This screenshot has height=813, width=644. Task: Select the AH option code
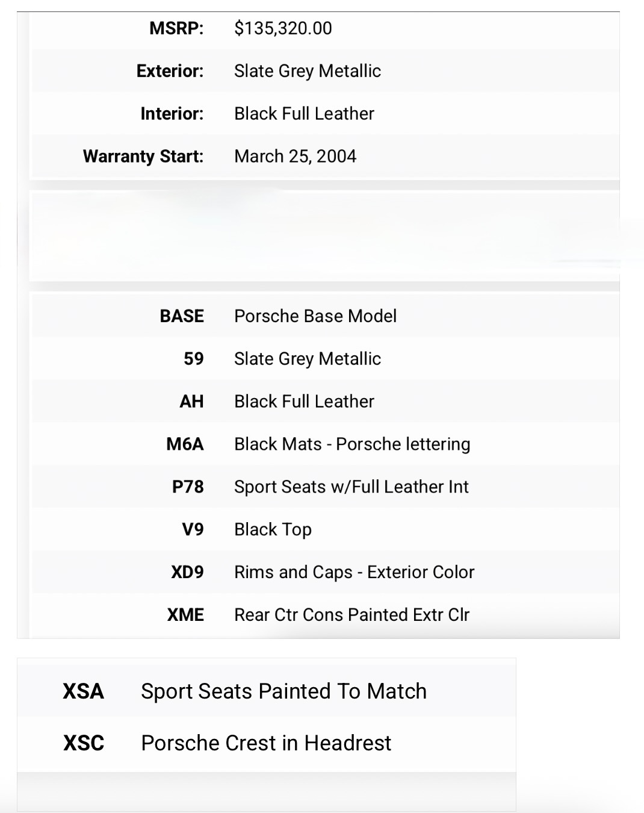point(191,402)
